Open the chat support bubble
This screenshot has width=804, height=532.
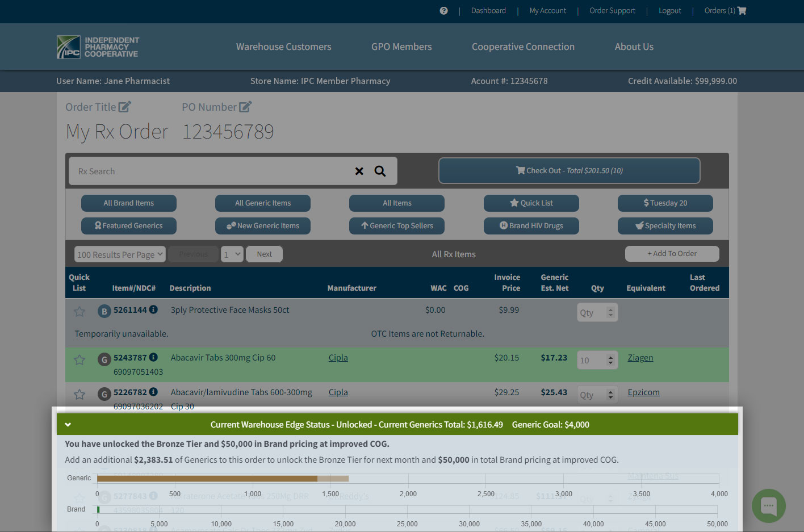tap(769, 505)
